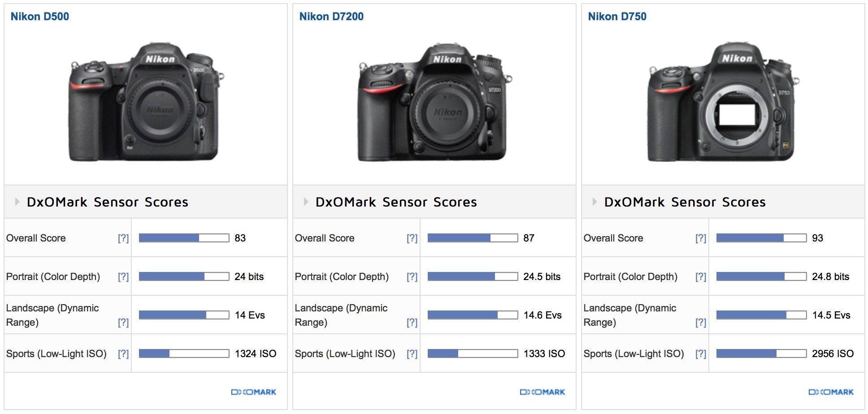Open help for D750 Landscape Dynamic Range
The image size is (868, 414).
[701, 323]
